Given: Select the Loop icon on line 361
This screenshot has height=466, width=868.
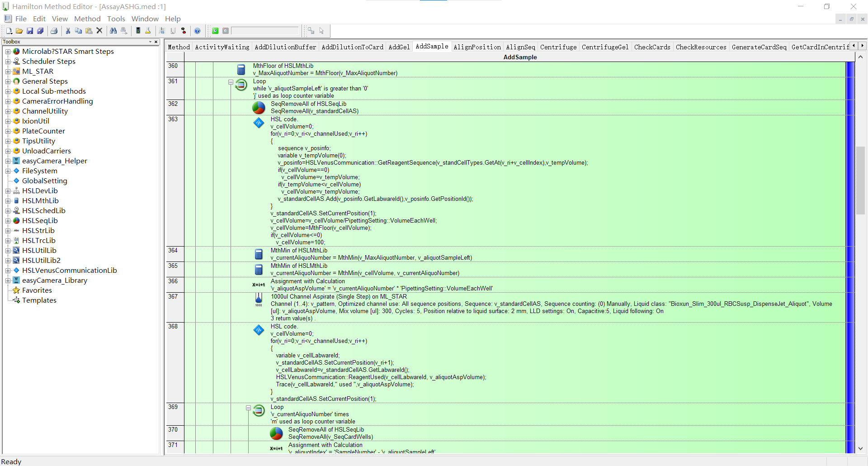Looking at the screenshot, I should (241, 85).
